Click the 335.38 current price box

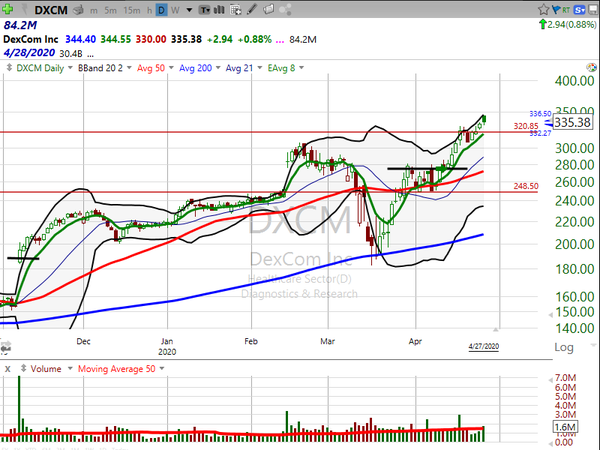[572, 122]
